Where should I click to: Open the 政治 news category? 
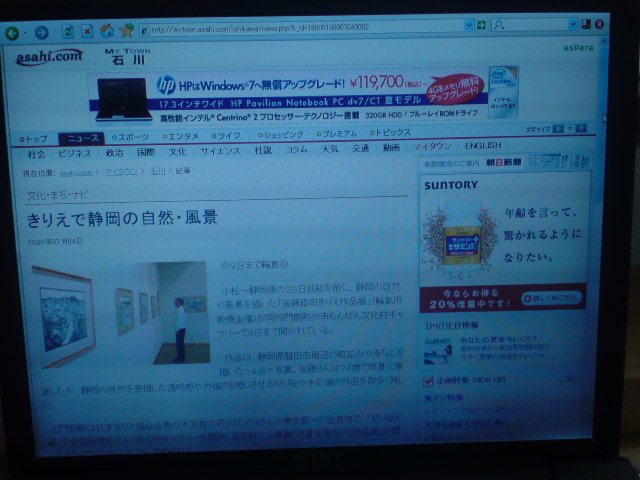click(x=114, y=153)
